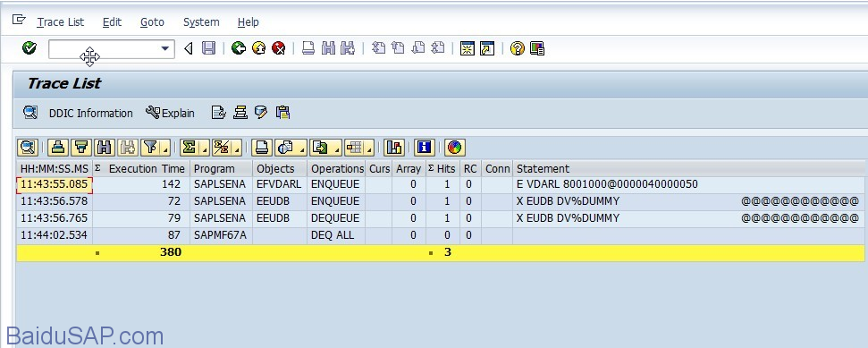868x348 pixels.
Task: Open the Help question-mark icon
Action: 517,48
